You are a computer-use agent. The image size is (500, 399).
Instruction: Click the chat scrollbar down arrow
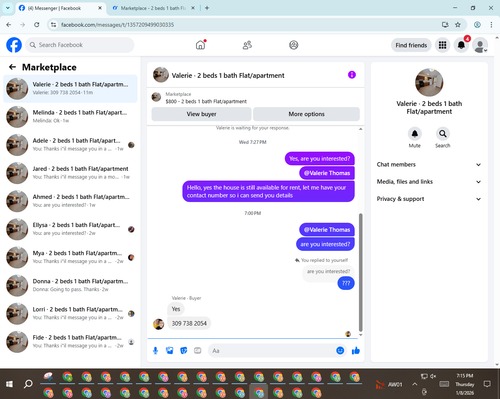360,335
